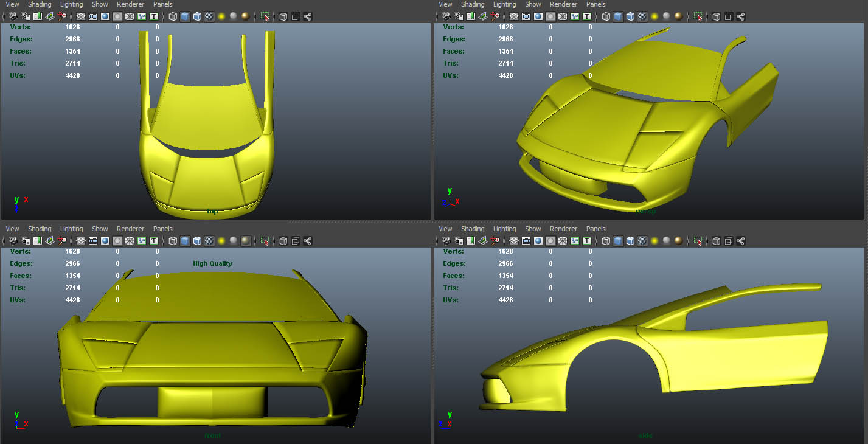Click the Bookmarks icon in top view panel

tap(38, 16)
